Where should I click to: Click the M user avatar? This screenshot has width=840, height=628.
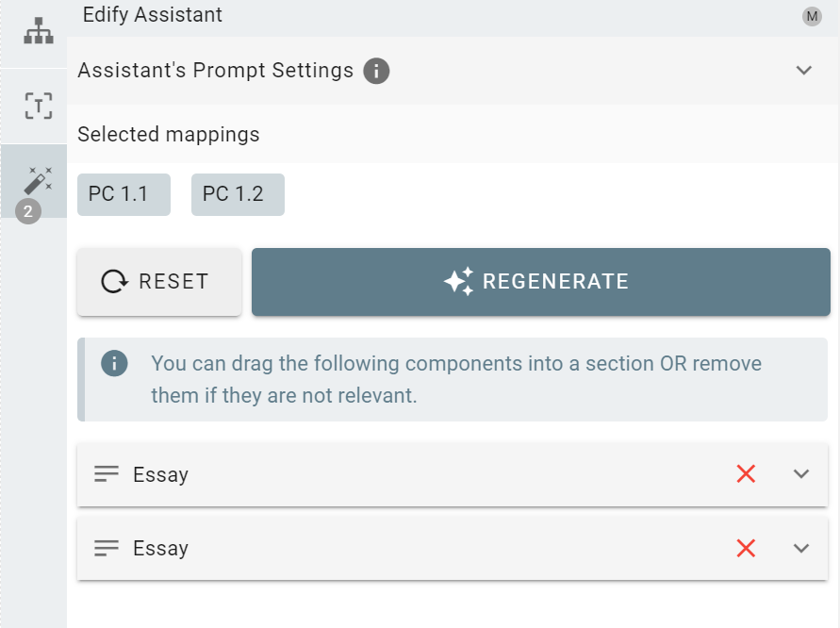point(812,16)
